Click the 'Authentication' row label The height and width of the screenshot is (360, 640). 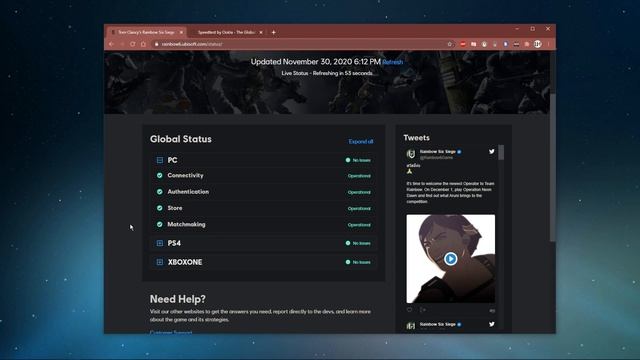coord(188,192)
